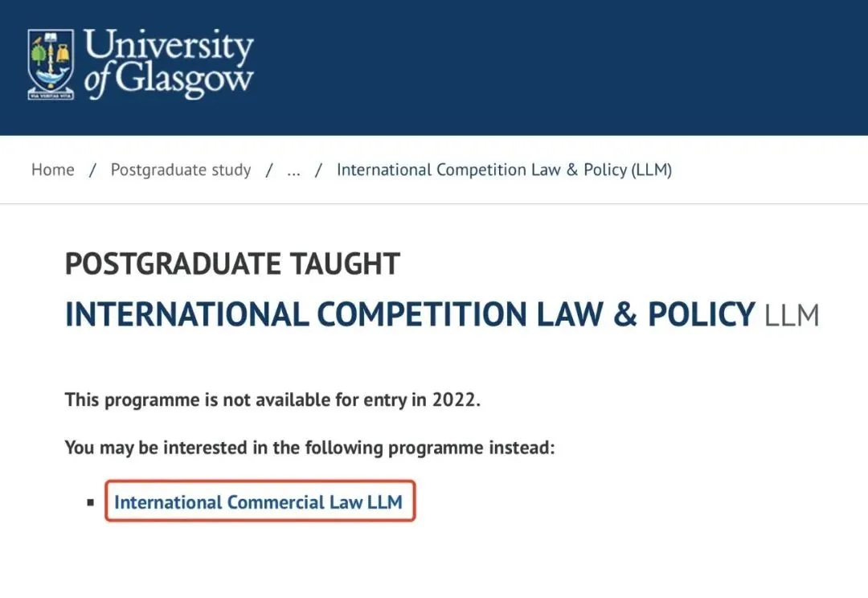Click the slash separator after the ellipsis
The width and height of the screenshot is (868, 598).
319,170
